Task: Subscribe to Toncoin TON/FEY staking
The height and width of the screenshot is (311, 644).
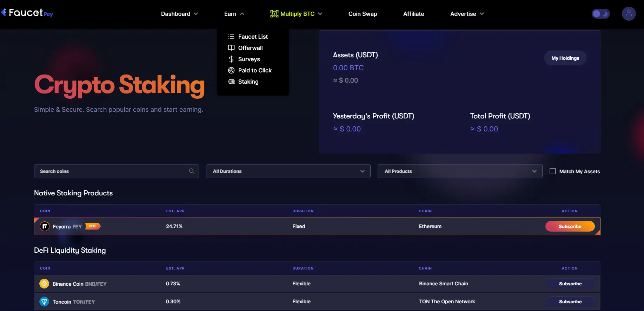Action: point(570,302)
